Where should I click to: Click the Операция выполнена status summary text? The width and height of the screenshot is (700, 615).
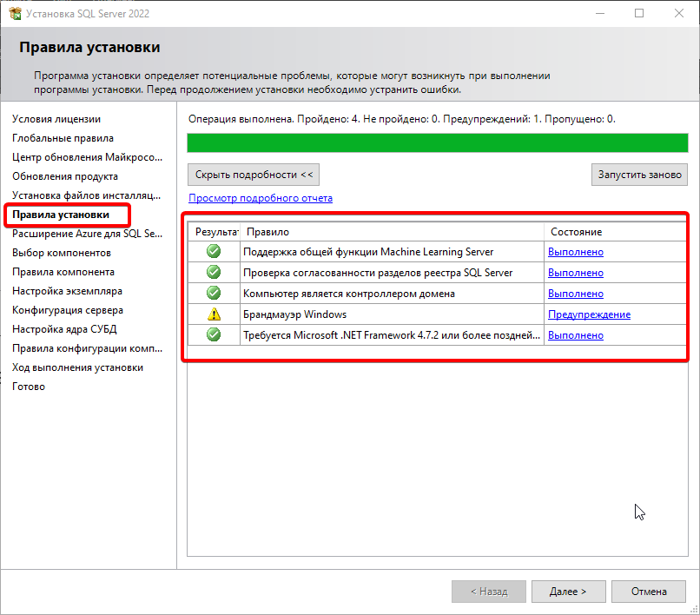(x=402, y=119)
